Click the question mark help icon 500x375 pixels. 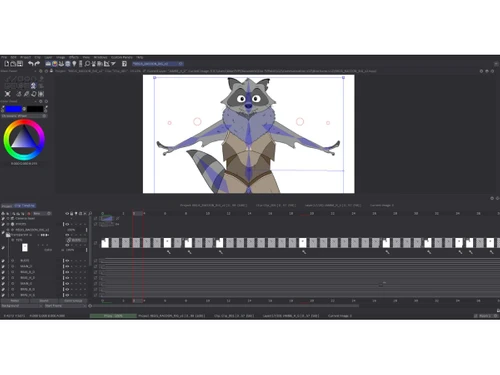pyautogui.click(x=124, y=63)
